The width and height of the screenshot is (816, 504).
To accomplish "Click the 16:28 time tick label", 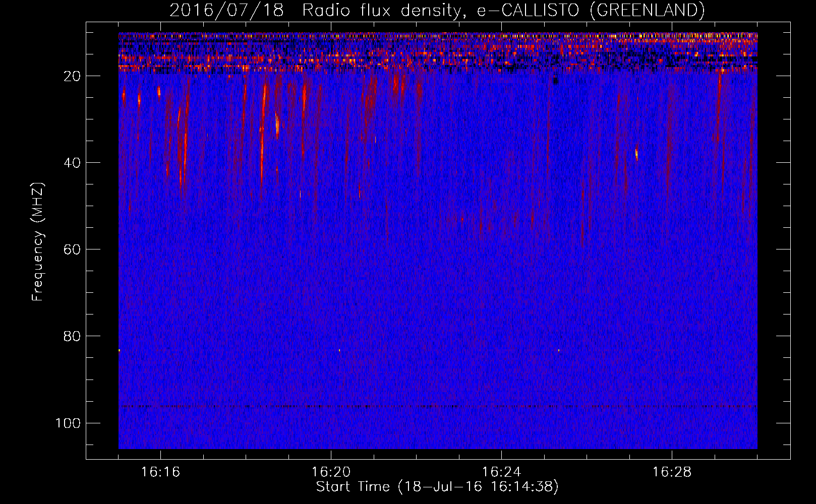I will pyautogui.click(x=672, y=472).
